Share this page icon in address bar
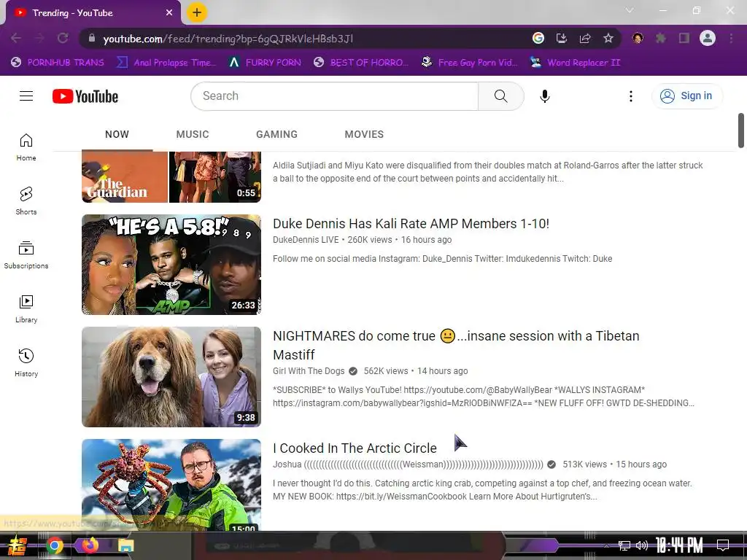Screen dimensions: 747x560 point(585,38)
